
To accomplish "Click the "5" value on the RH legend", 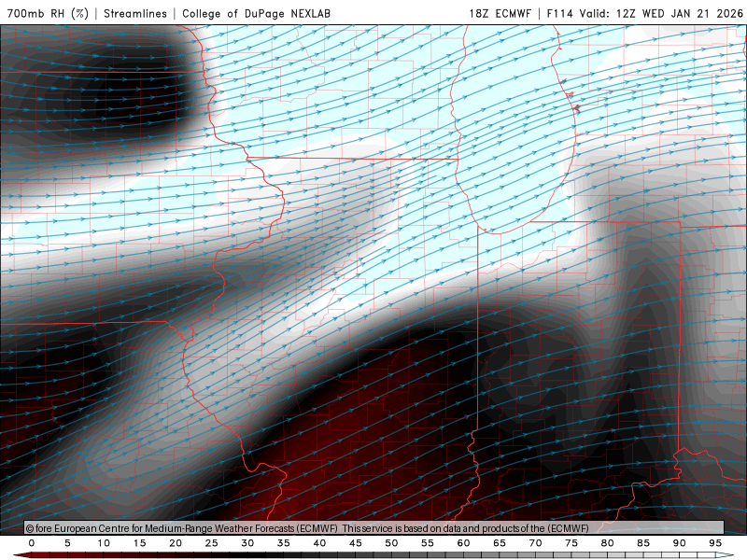I will click(67, 543).
